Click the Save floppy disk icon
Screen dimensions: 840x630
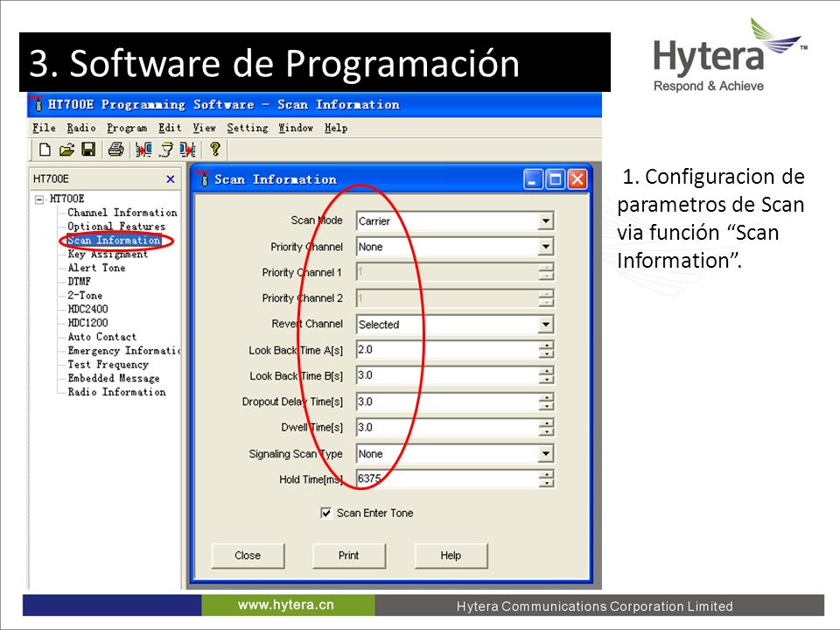[88, 150]
